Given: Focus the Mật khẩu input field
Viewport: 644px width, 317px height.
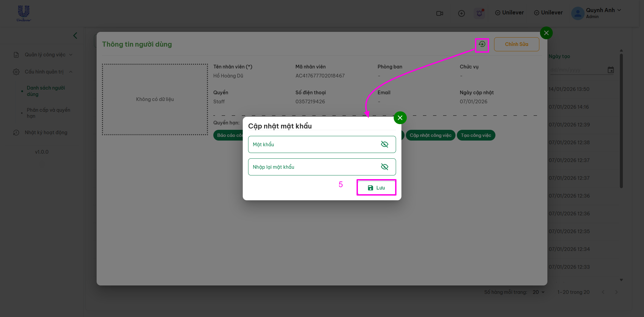Looking at the screenshot, I should [x=312, y=144].
